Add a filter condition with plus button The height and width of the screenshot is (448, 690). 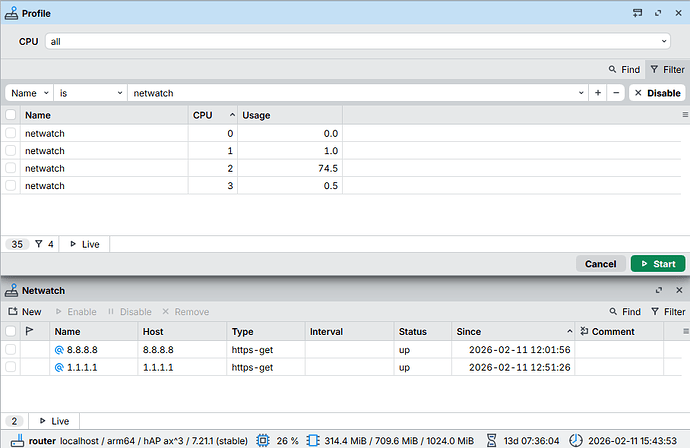click(598, 93)
